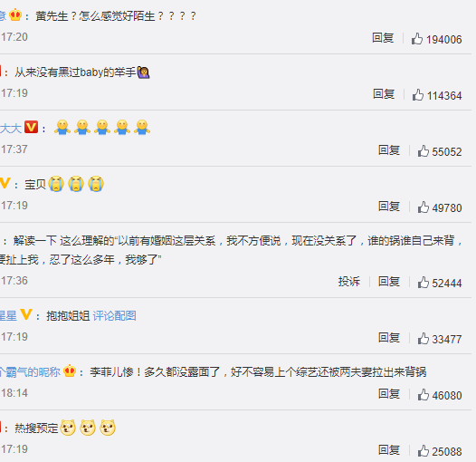476x462 pixels.
Task: Open the 大大 verified user profile
Action: (11, 129)
